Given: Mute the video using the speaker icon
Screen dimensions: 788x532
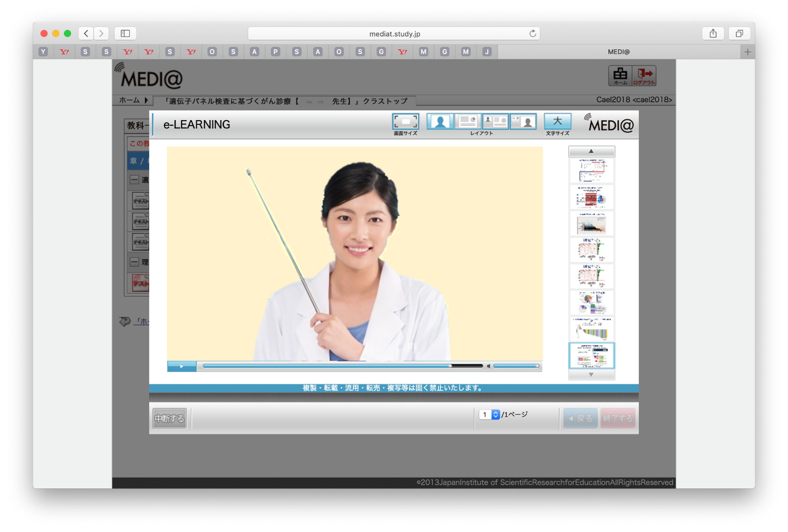Looking at the screenshot, I should [489, 366].
